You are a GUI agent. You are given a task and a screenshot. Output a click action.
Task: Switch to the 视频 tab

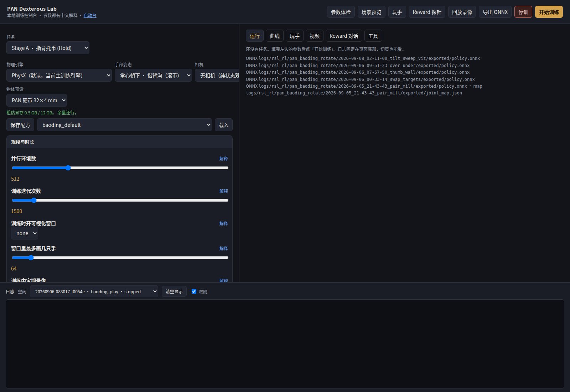pyautogui.click(x=315, y=36)
